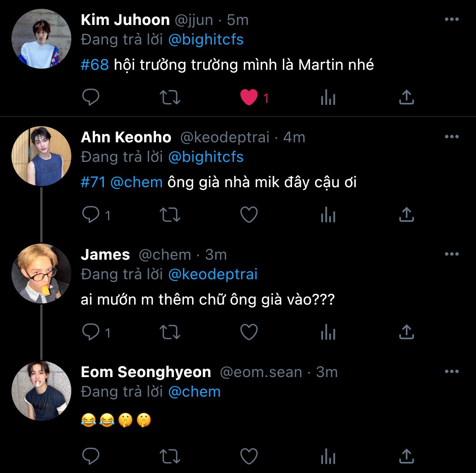Open James's profile picture
The height and width of the screenshot is (473, 476).
pos(41,274)
